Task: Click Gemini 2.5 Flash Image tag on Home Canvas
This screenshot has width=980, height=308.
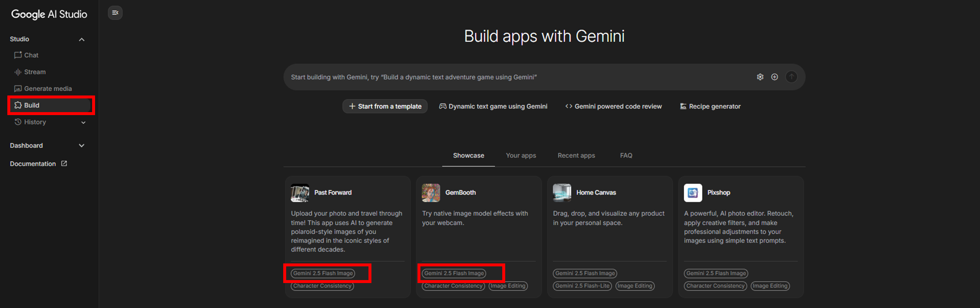Action: pos(585,273)
